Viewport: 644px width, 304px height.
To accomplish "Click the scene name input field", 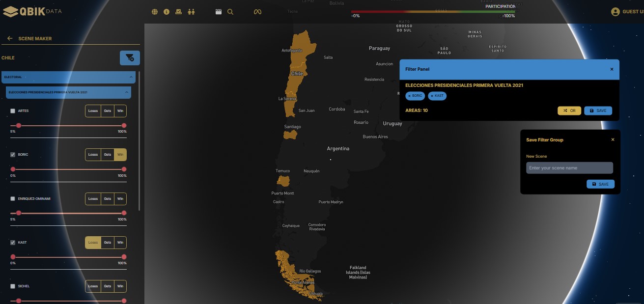I will pyautogui.click(x=569, y=168).
